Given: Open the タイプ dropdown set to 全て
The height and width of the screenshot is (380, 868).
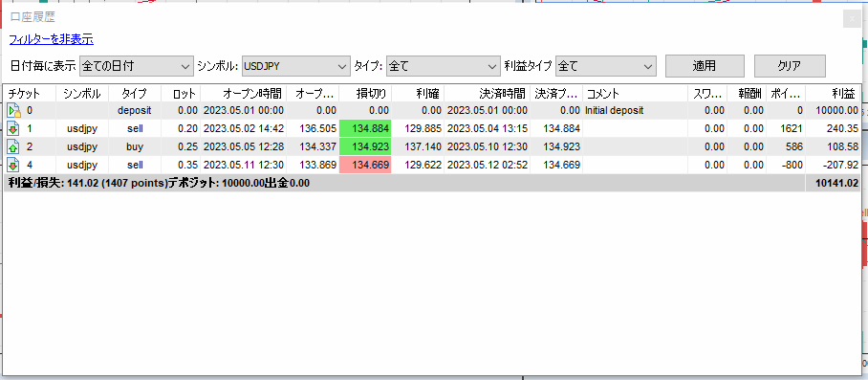Looking at the screenshot, I should 444,66.
